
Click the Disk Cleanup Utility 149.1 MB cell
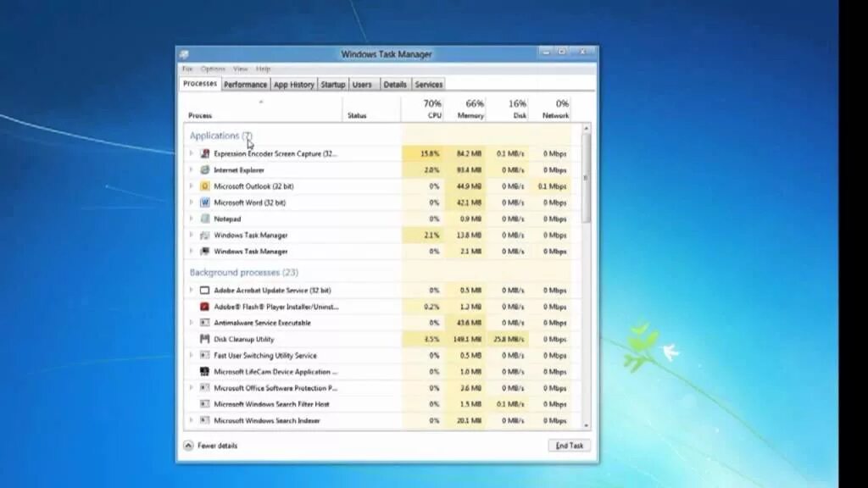click(465, 339)
